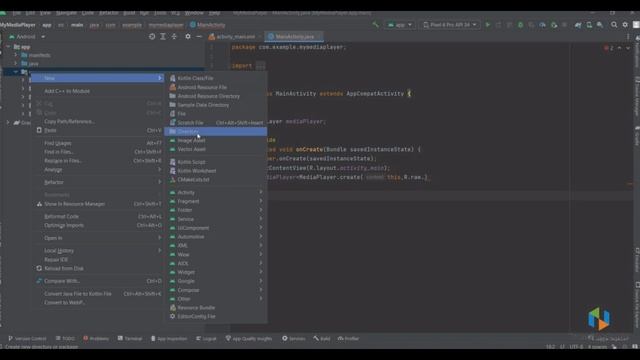Open IDE settings gear in toolbar
The width and height of the screenshot is (640, 360).
pos(625,25)
